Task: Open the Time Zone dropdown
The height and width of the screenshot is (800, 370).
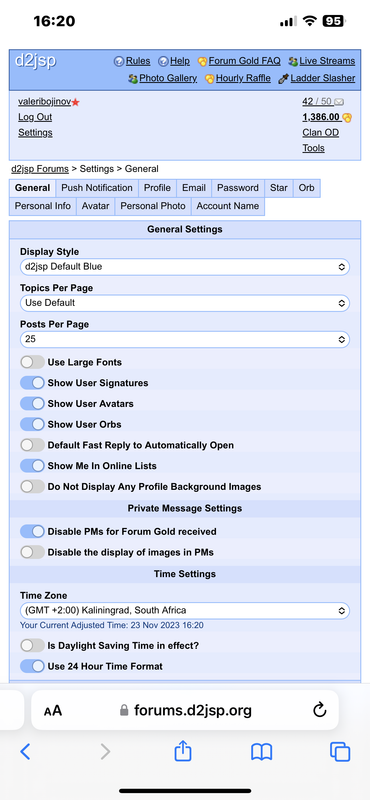Action: 185,610
